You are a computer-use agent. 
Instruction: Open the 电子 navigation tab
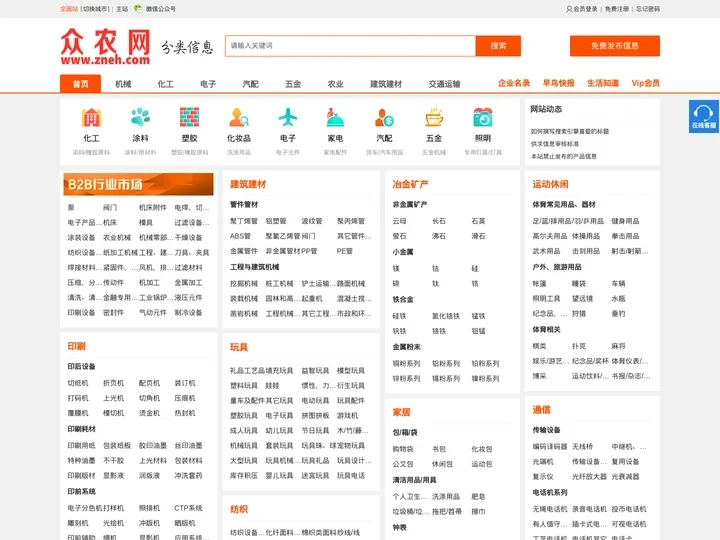coord(208,84)
